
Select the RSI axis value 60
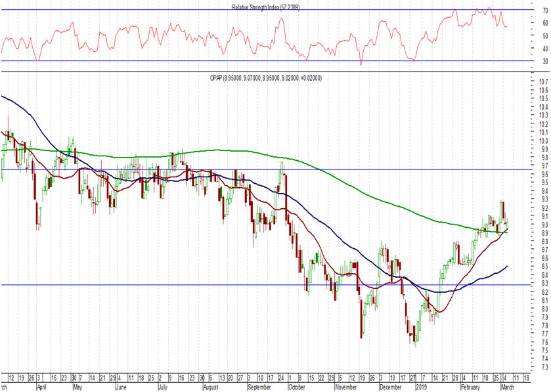[x=545, y=23]
